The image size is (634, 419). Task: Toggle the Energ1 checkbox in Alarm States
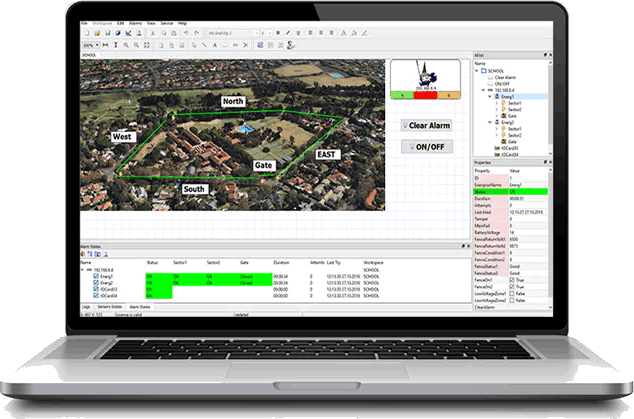[x=96, y=276]
